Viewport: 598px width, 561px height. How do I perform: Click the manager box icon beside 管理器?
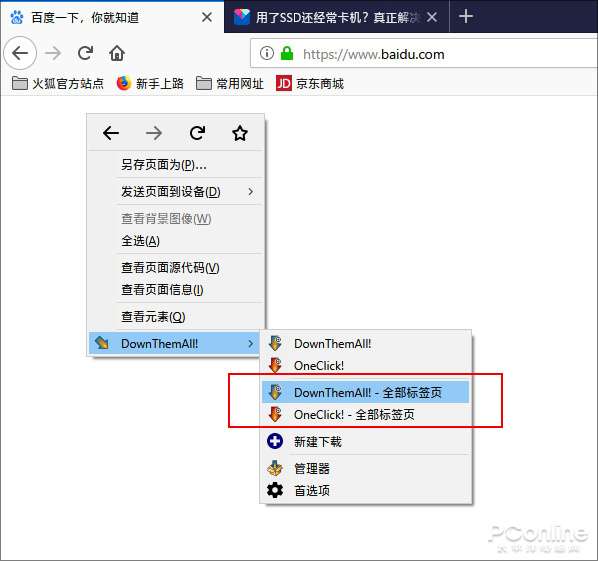coord(275,468)
